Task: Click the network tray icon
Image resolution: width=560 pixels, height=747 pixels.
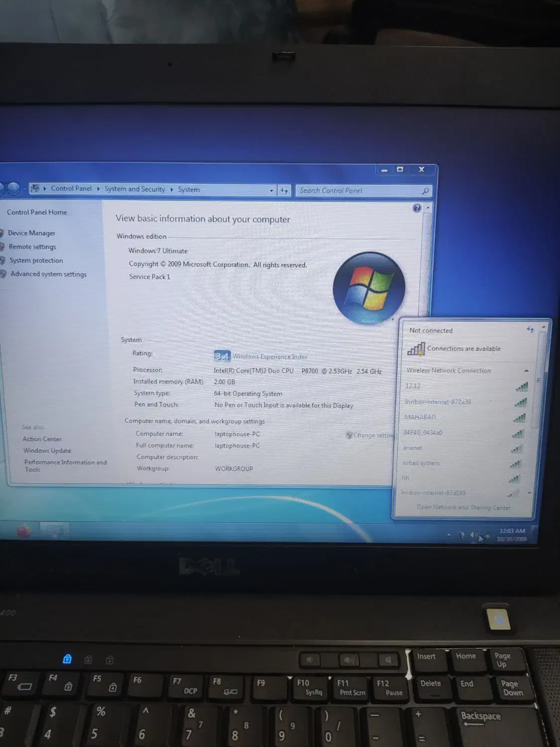Action: tap(487, 536)
